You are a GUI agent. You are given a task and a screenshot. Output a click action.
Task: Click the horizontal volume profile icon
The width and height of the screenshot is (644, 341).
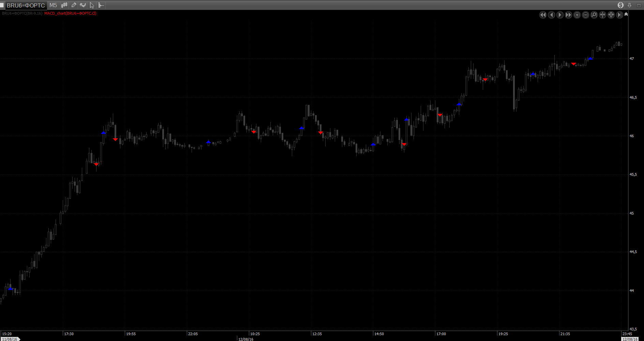[101, 5]
